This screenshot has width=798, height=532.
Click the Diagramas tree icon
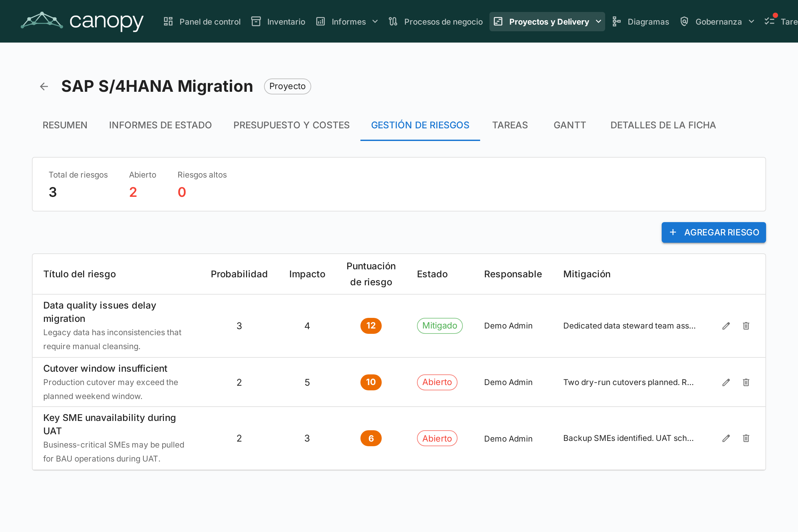point(616,22)
